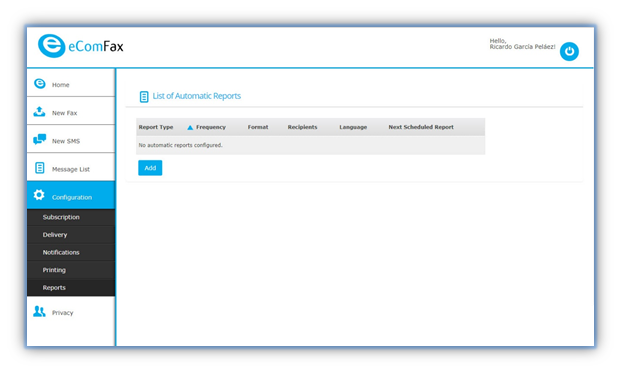
Task: Sort by the Recipients column header
Action: coord(302,127)
